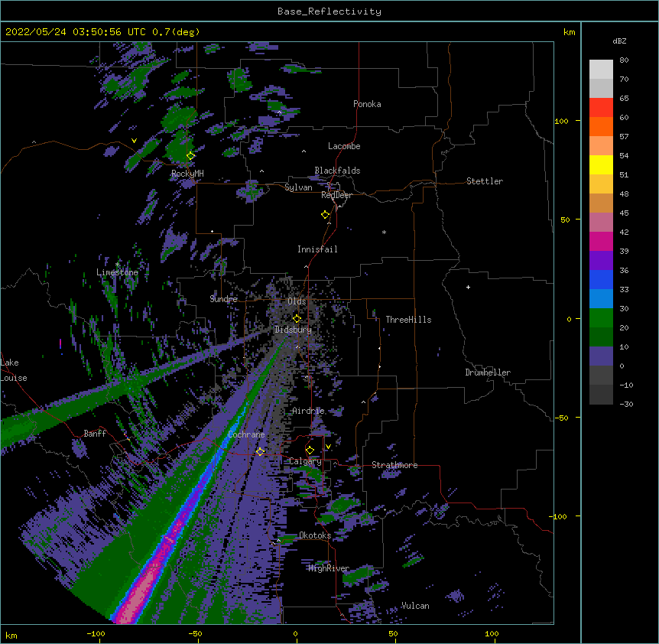Select the yellow 51-54 dBZ legend swatch
659x644 pixels.
(x=601, y=164)
